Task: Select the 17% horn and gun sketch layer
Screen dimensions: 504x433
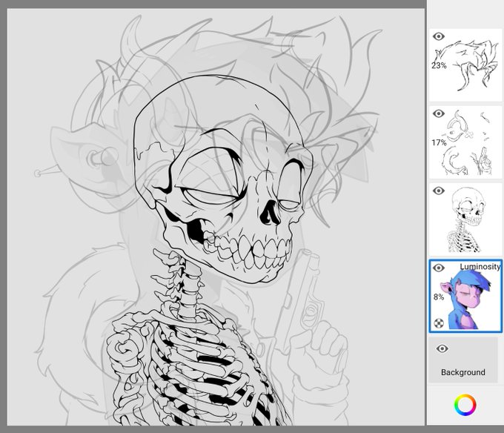Action: pos(465,142)
